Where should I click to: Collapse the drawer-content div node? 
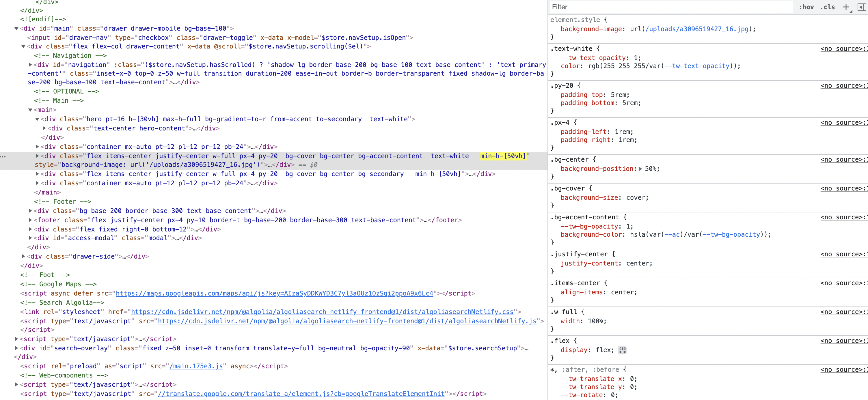click(23, 46)
